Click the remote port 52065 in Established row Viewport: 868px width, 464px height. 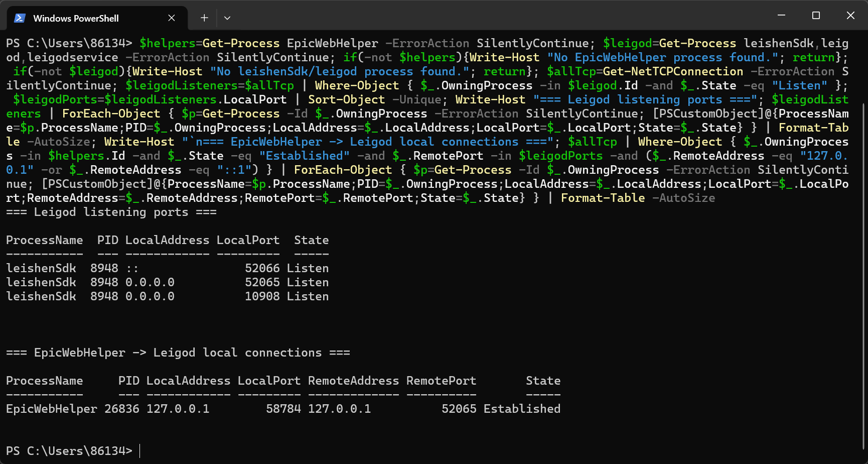pos(459,409)
